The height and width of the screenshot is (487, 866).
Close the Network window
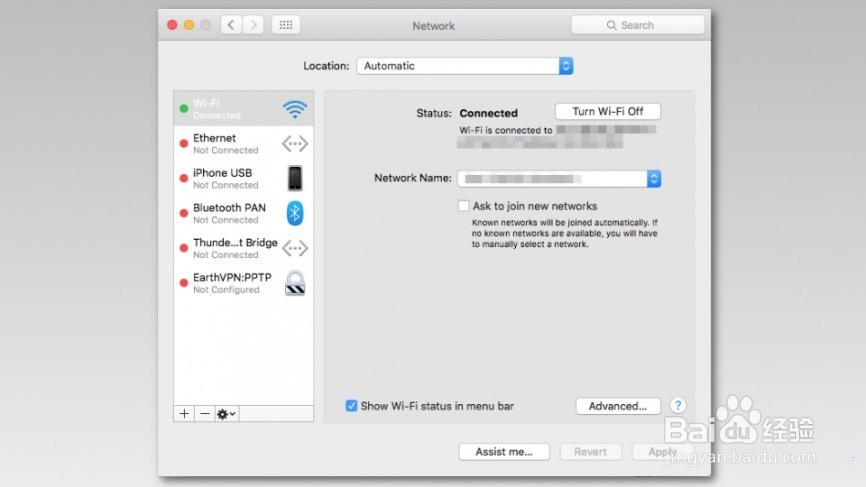click(x=172, y=25)
